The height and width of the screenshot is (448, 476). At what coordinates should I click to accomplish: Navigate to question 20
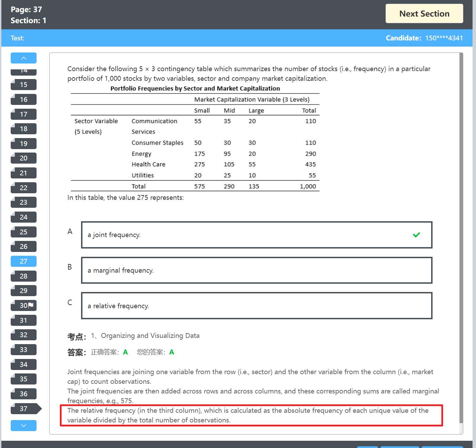[x=23, y=158]
